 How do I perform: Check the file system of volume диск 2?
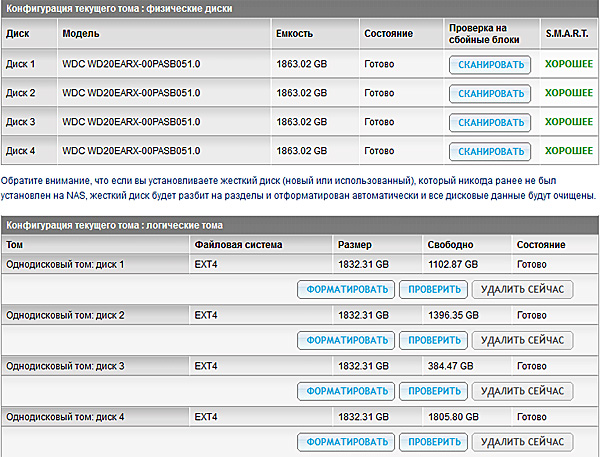[434, 340]
